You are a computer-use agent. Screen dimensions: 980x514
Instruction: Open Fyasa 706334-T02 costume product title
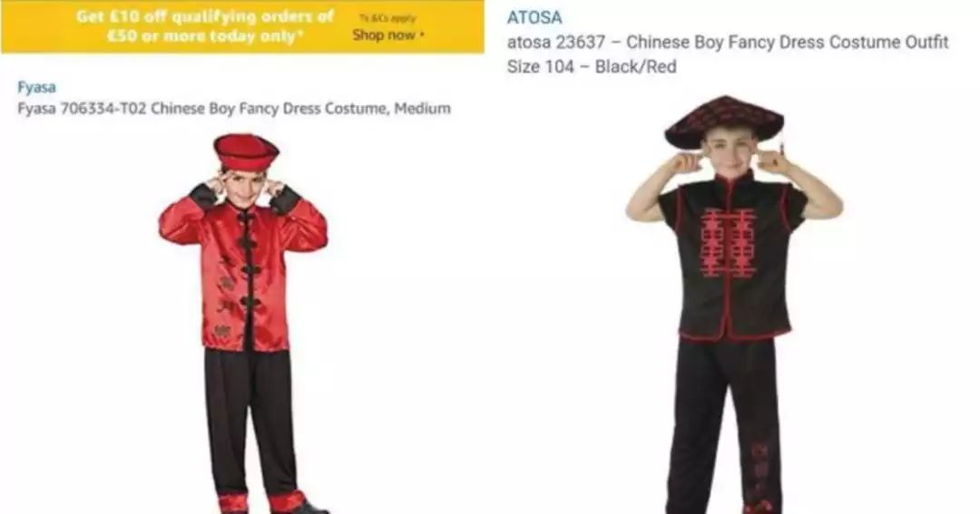click(x=234, y=109)
